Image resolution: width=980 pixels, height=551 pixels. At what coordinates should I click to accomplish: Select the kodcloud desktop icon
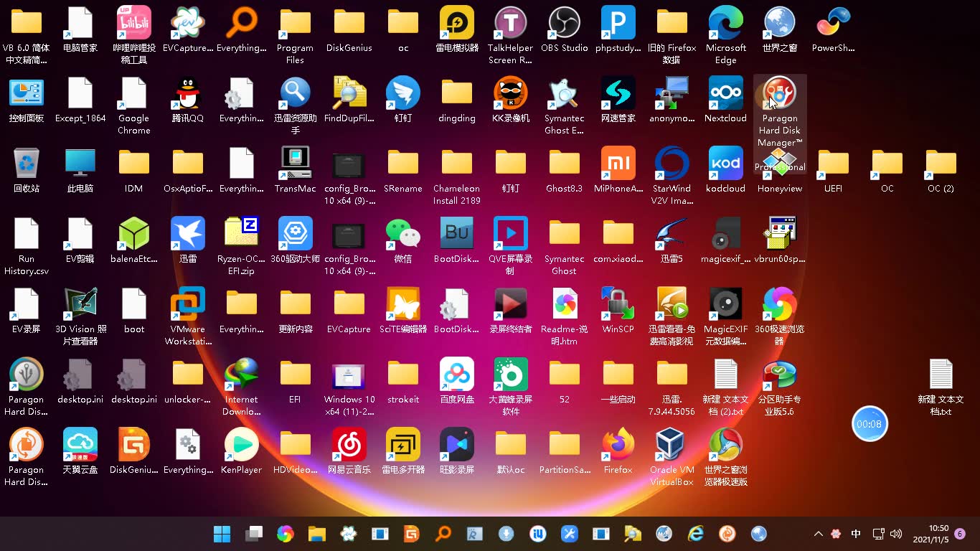[x=726, y=171]
